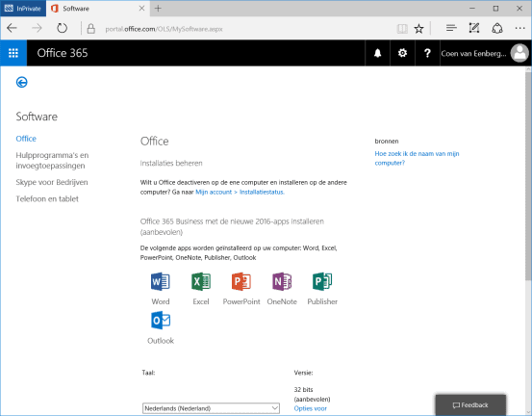Viewport: 532px width, 416px height.
Task: Click the PowerPoint app icon
Action: [x=241, y=281]
